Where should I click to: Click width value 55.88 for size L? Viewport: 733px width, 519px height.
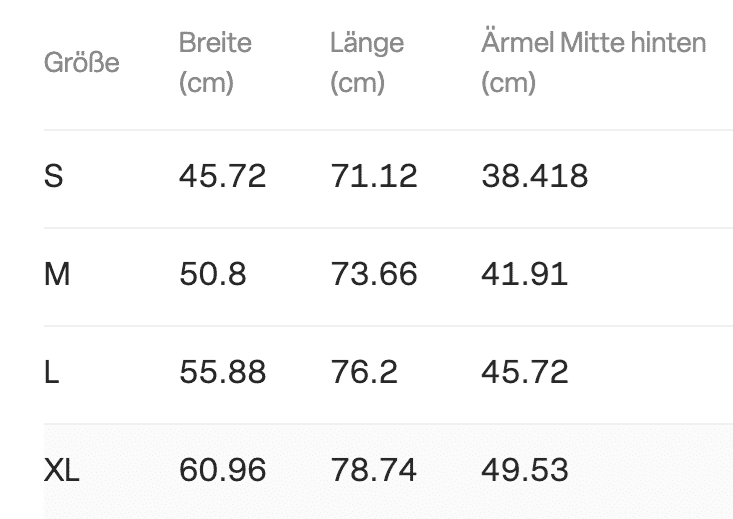point(222,372)
